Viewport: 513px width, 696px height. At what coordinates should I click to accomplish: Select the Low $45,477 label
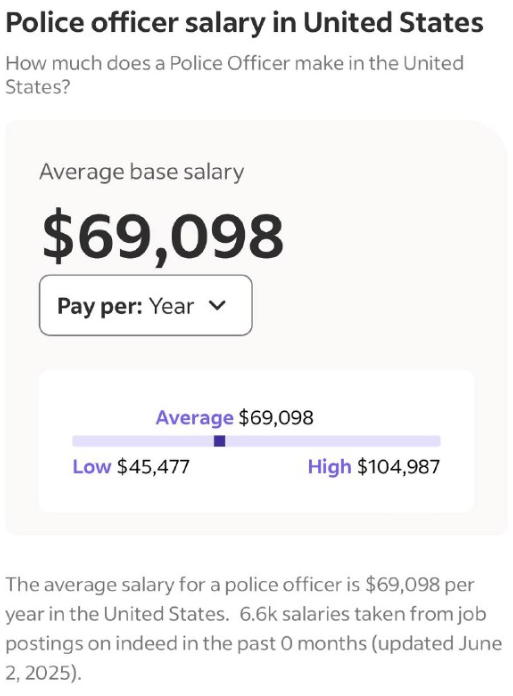[131, 467]
